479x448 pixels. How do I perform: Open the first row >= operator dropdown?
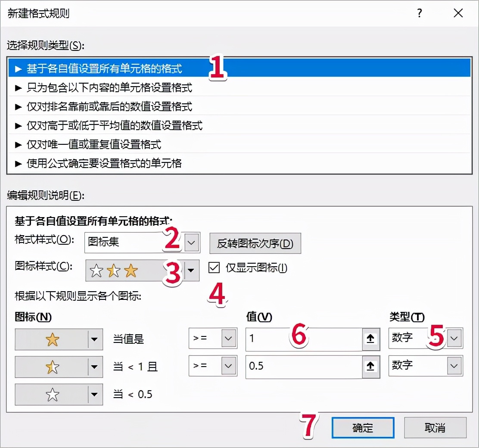tap(213, 338)
